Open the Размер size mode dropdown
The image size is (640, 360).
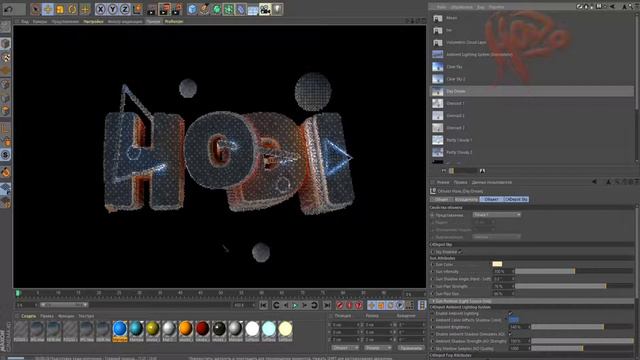(377, 348)
